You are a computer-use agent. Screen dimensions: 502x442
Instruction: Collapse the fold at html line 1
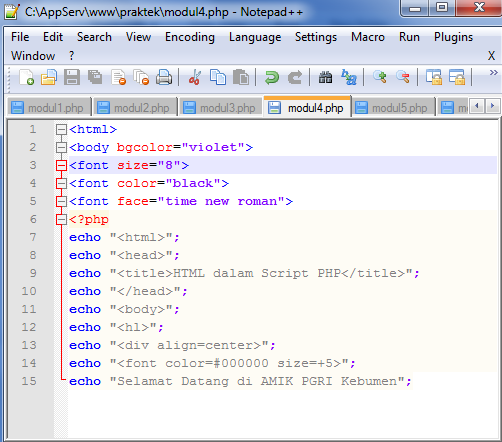[61, 129]
